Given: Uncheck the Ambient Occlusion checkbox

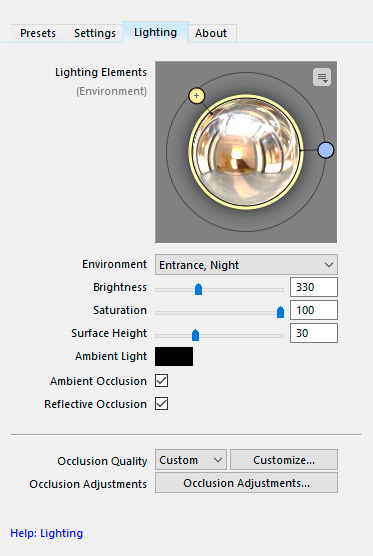Looking at the screenshot, I should click(x=161, y=381).
